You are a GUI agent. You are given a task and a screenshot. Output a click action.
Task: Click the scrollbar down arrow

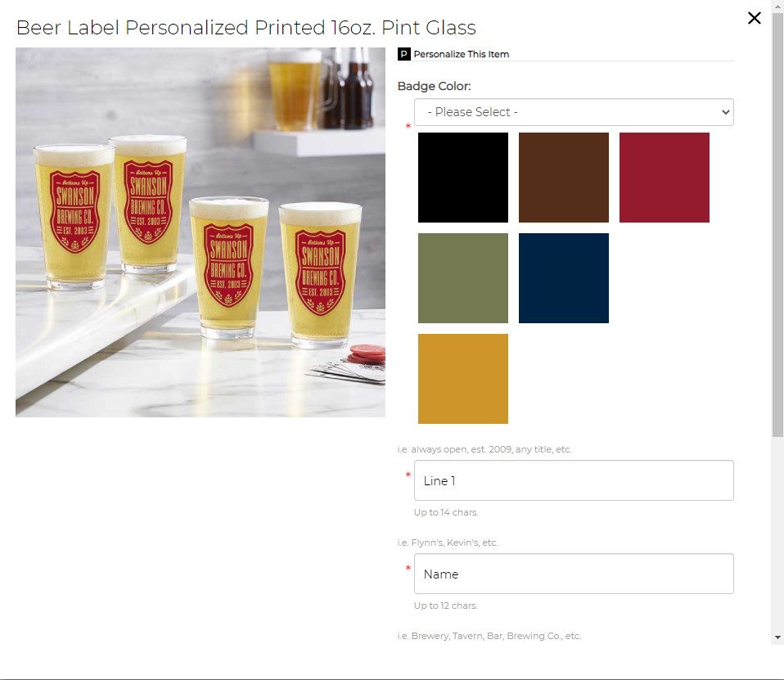[777, 637]
